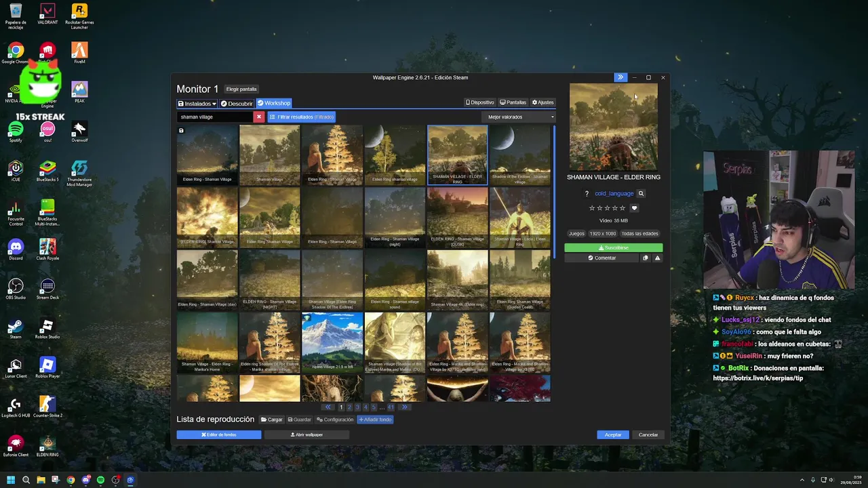Switch to the Workshop tab
This screenshot has width=868, height=488.
click(274, 103)
